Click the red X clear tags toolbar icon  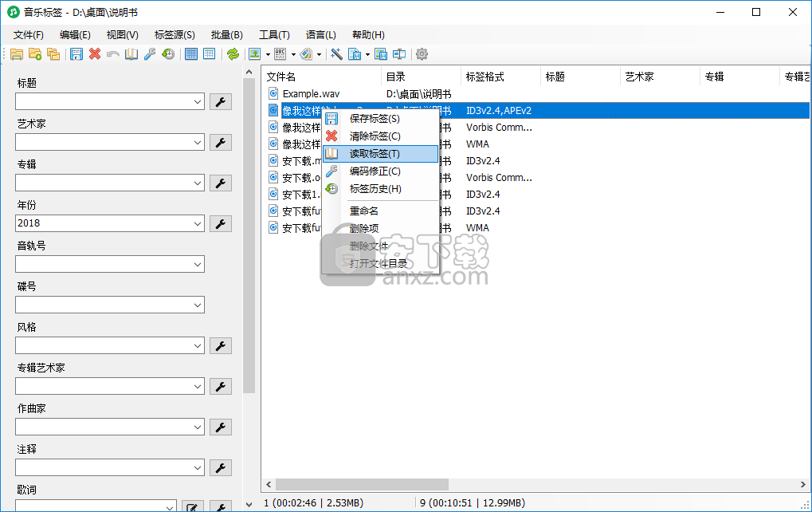pyautogui.click(x=95, y=54)
